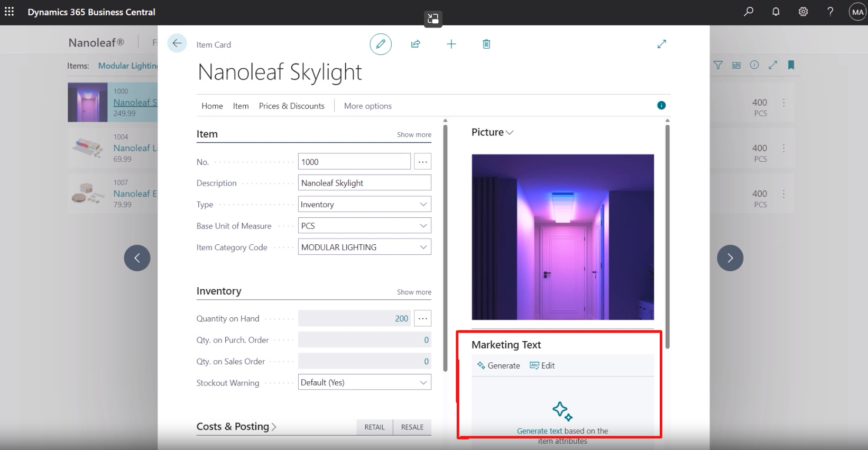Click into the No. input field

point(354,161)
